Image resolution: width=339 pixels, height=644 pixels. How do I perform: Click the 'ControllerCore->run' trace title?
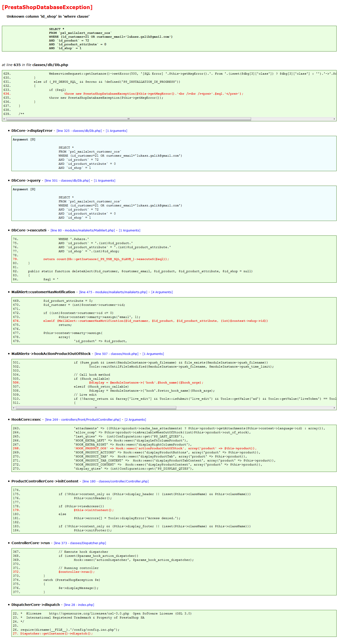click(30, 543)
